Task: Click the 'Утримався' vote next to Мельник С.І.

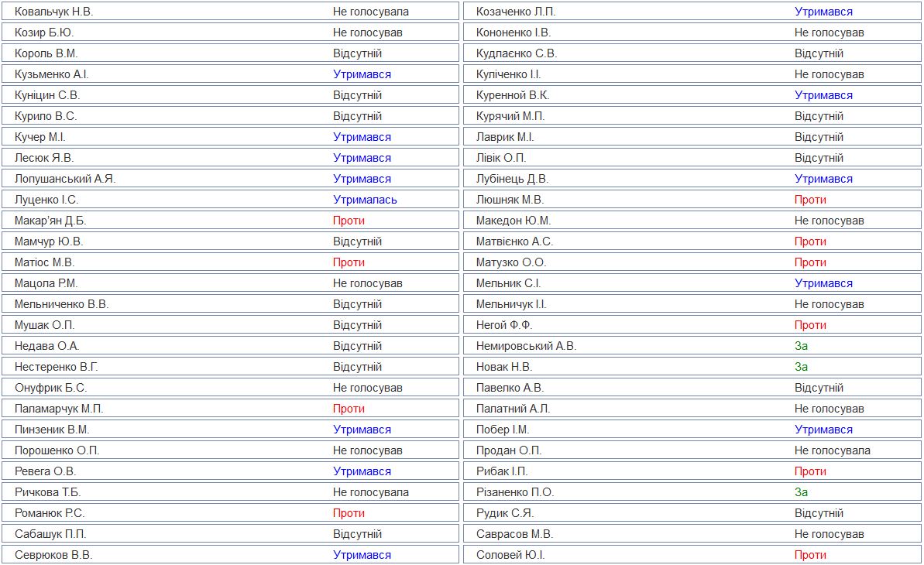Action: pyautogui.click(x=823, y=283)
